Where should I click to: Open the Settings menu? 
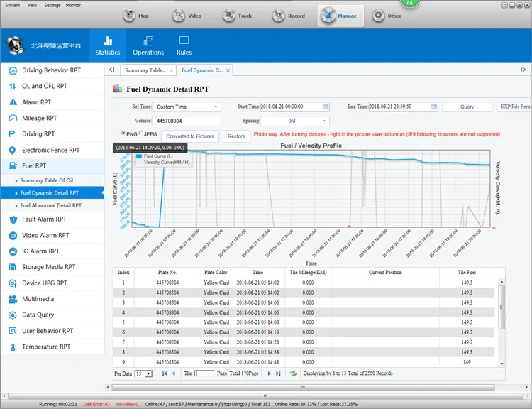point(52,5)
